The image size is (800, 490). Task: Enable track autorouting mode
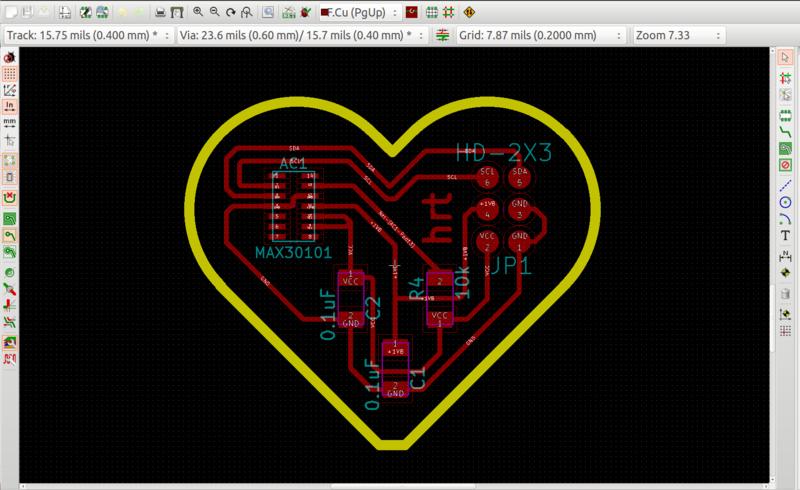point(448,12)
